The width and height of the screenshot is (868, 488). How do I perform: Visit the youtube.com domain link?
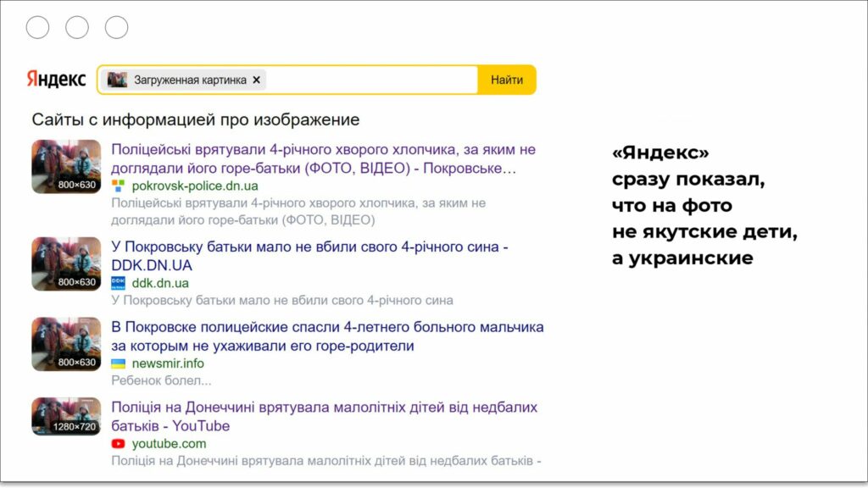(x=169, y=444)
